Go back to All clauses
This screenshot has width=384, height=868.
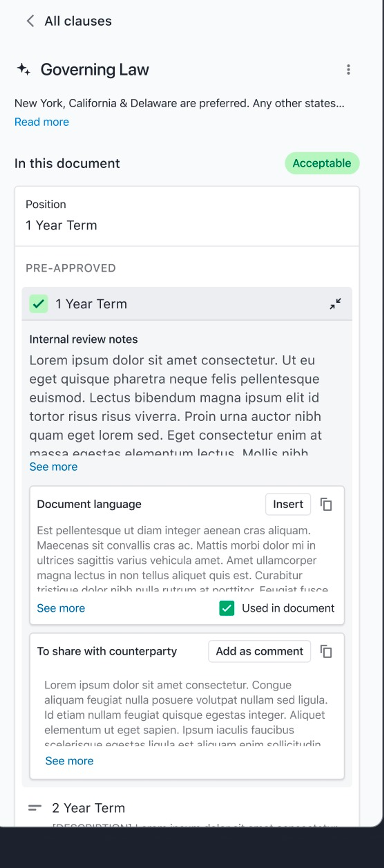click(30, 21)
